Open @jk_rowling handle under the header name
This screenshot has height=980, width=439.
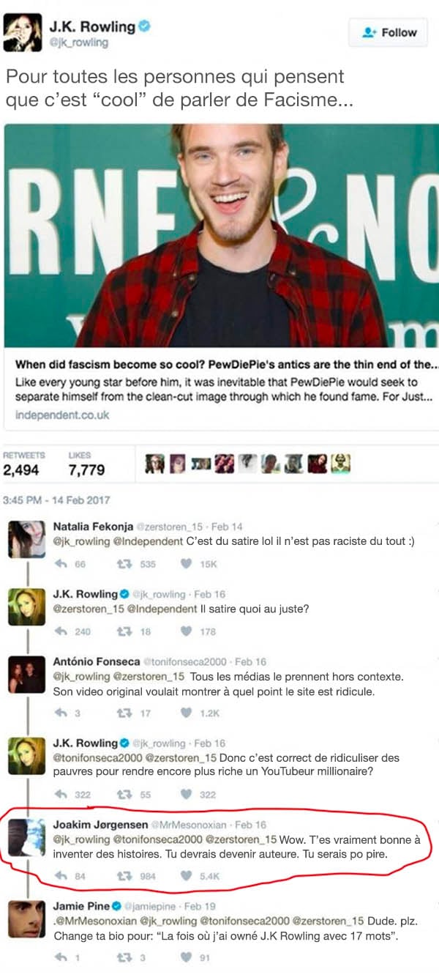tap(78, 42)
